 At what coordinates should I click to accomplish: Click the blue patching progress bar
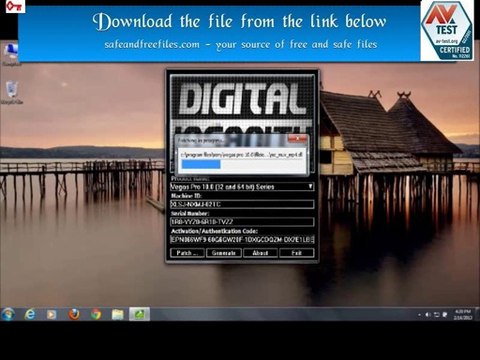[201, 164]
